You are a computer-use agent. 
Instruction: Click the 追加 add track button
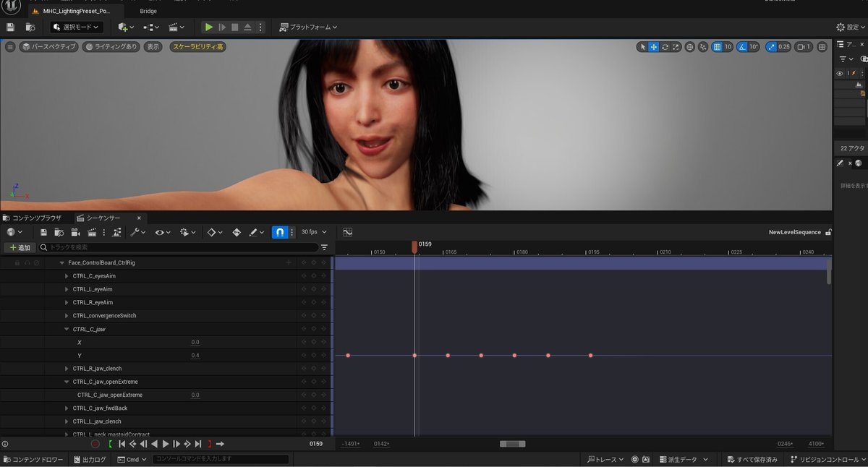click(x=20, y=247)
